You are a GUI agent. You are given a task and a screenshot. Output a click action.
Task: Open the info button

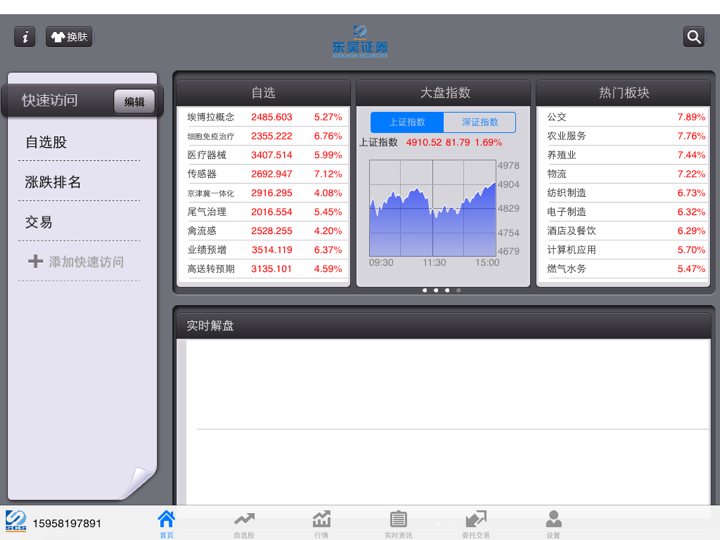25,37
